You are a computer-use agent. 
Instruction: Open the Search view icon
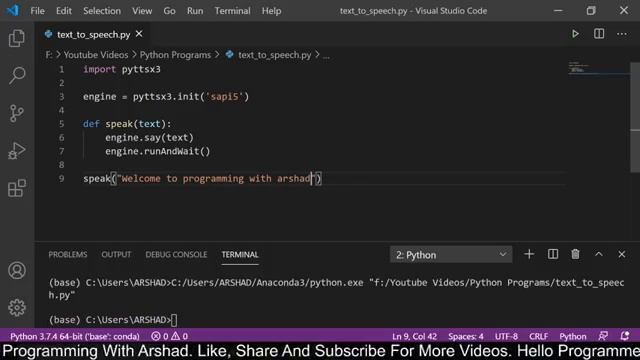click(17, 76)
